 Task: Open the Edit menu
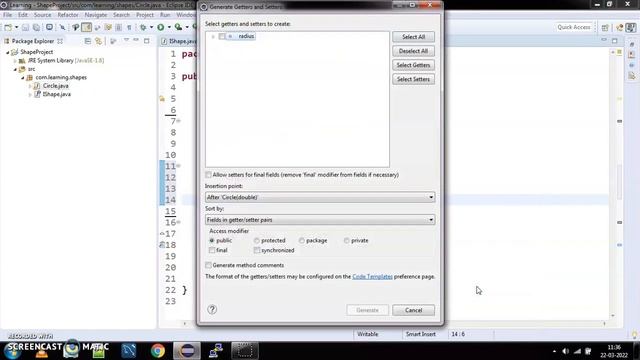coord(23,15)
